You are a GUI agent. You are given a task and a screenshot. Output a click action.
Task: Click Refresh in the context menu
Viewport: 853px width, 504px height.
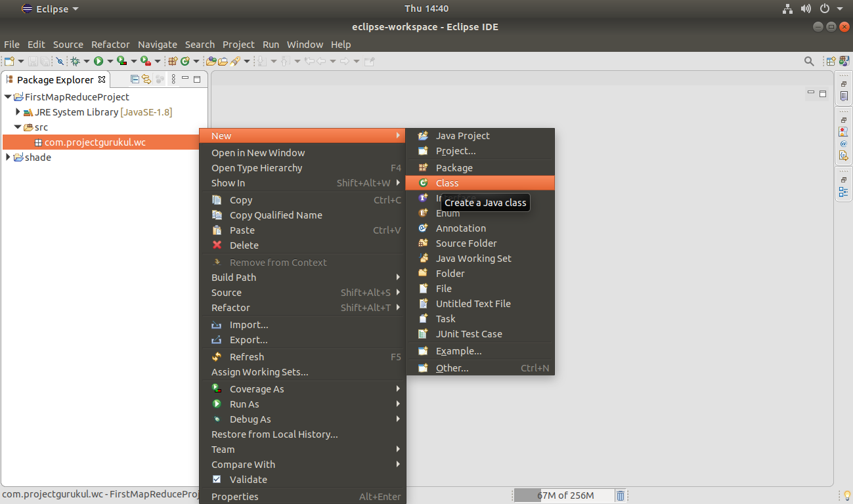(303, 357)
